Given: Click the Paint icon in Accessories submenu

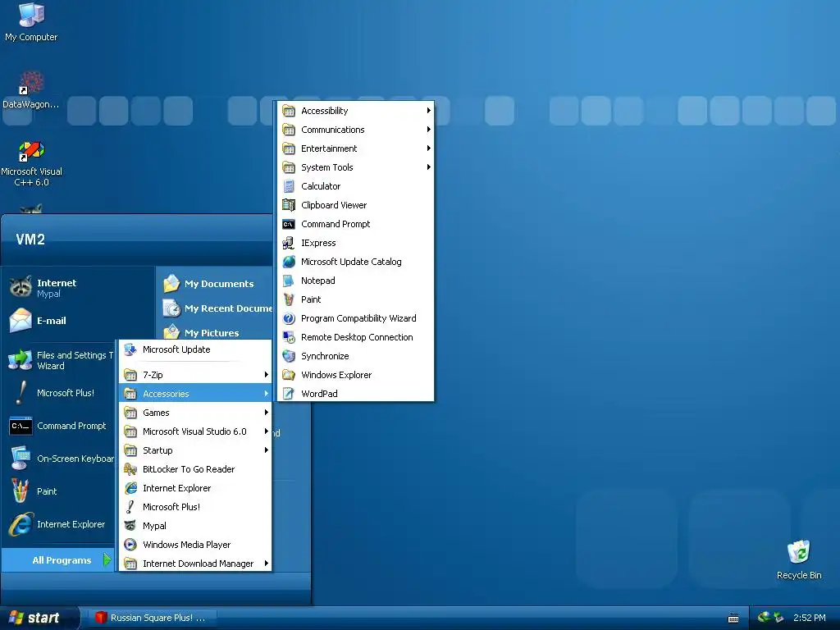Looking at the screenshot, I should (289, 299).
